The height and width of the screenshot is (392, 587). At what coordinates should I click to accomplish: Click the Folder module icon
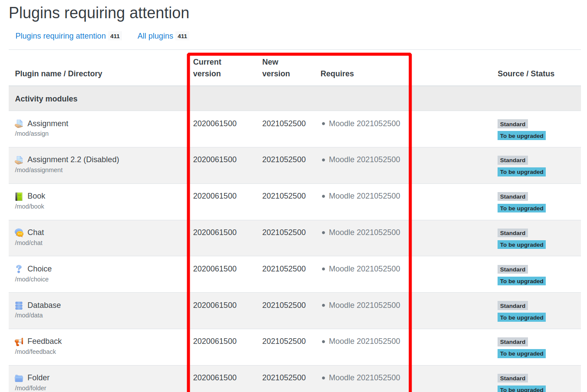point(19,378)
